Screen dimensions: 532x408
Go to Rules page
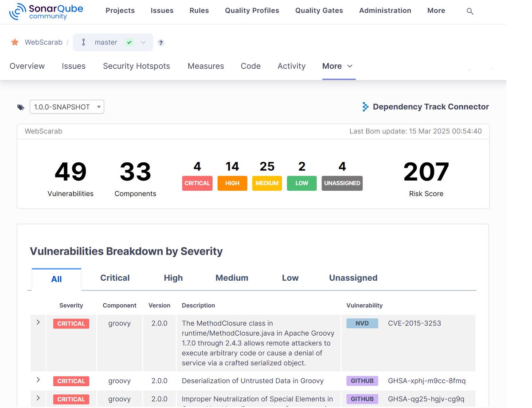[199, 11]
